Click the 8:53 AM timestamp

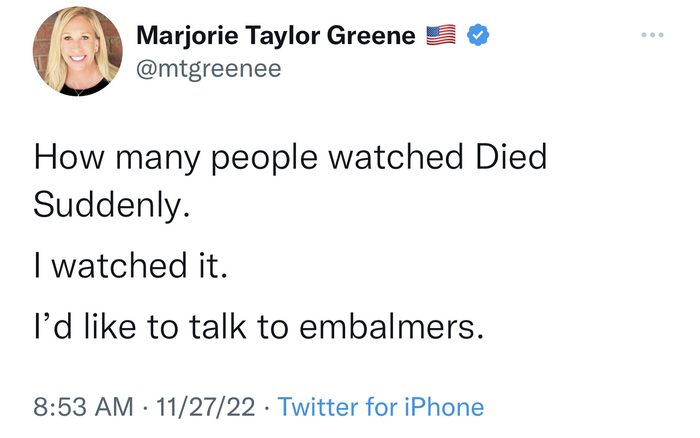83,407
